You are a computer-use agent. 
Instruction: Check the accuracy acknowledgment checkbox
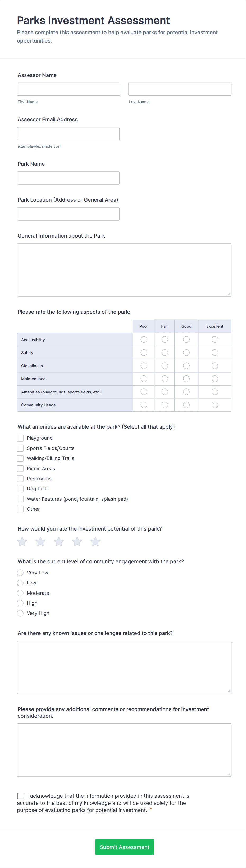click(x=21, y=796)
